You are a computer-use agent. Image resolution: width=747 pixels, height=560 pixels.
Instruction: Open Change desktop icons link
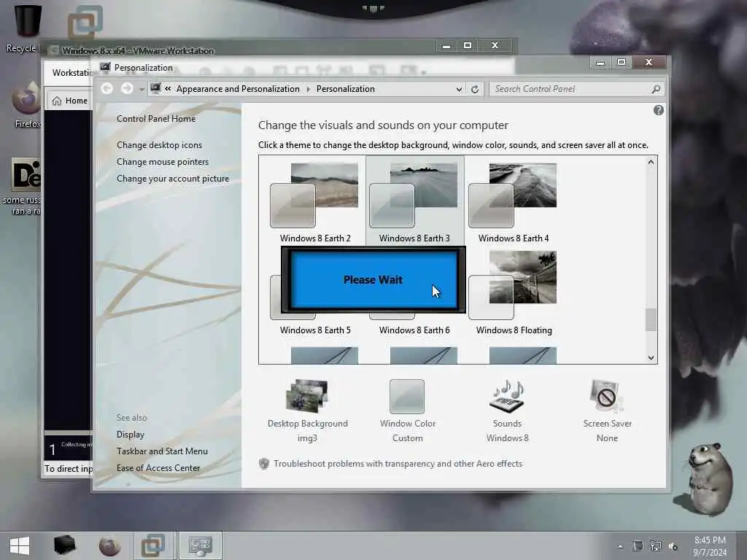(x=159, y=145)
